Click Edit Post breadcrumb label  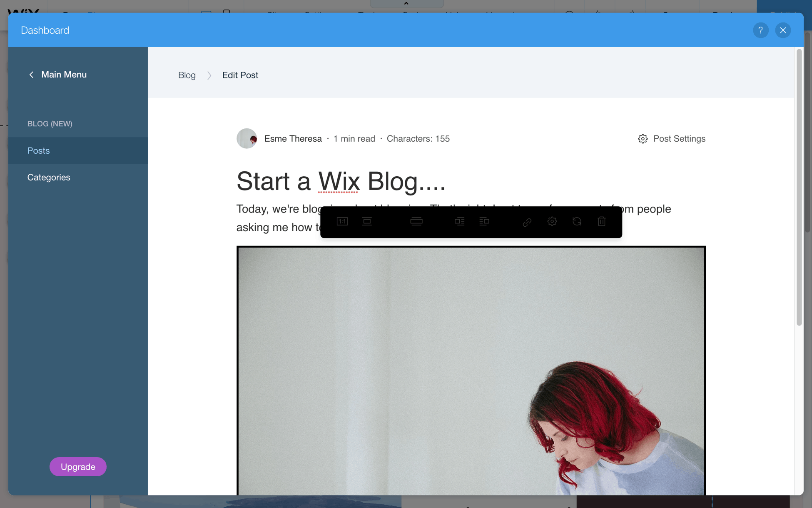click(x=240, y=75)
